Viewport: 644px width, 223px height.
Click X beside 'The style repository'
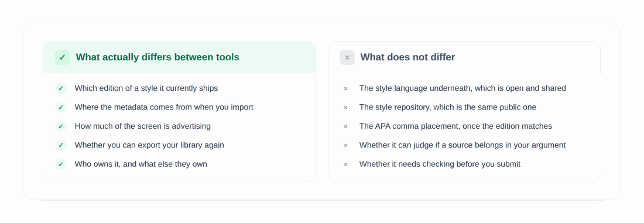(345, 107)
